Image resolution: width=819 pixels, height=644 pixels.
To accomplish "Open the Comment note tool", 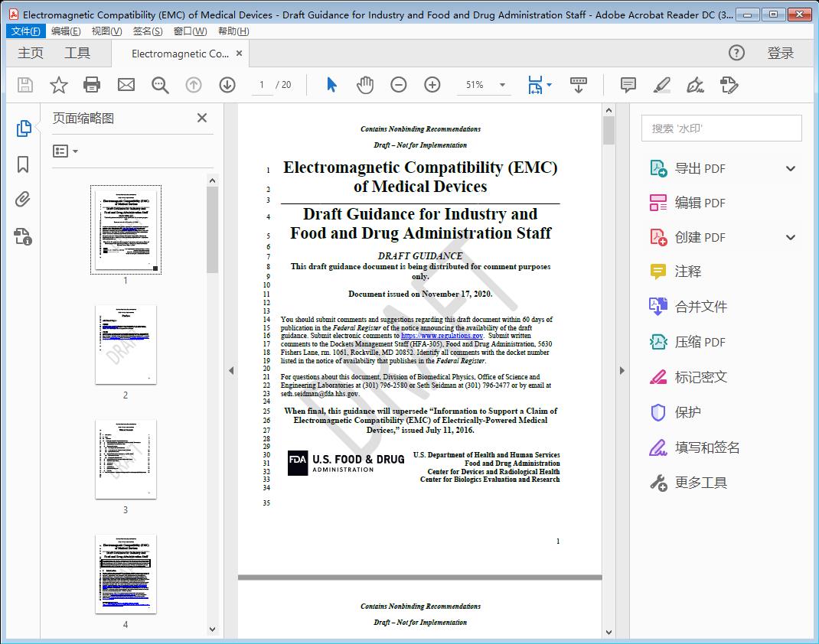I will tap(628, 85).
